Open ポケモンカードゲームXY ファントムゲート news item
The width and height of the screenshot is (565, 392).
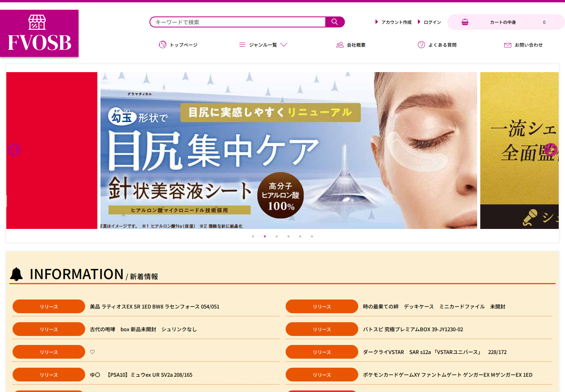pyautogui.click(x=448, y=375)
